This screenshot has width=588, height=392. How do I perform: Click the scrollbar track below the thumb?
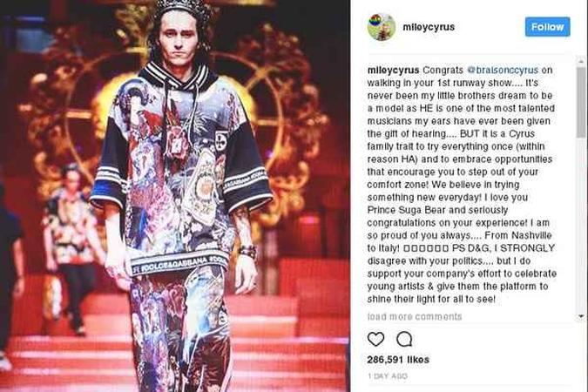(x=581, y=225)
